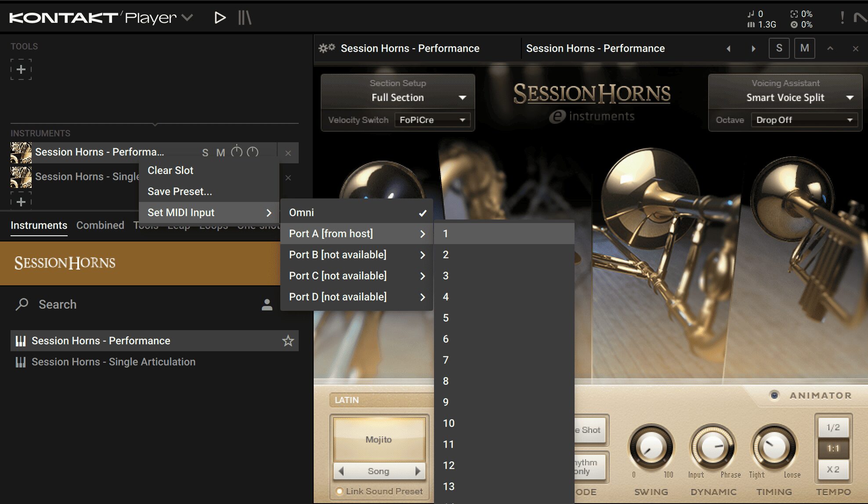Select Clear Slot from context menu

(x=209, y=170)
